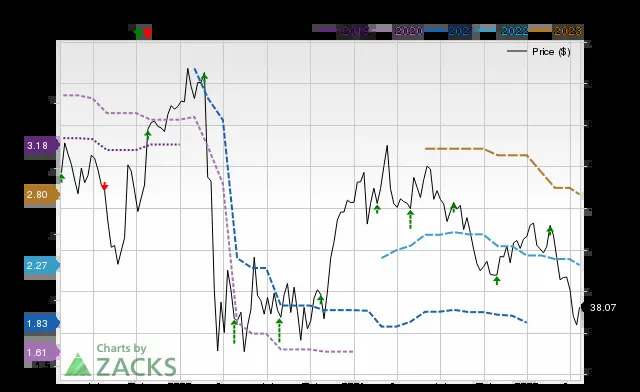Click green up arrow at highest price peak
640x392 pixels.
tap(204, 77)
